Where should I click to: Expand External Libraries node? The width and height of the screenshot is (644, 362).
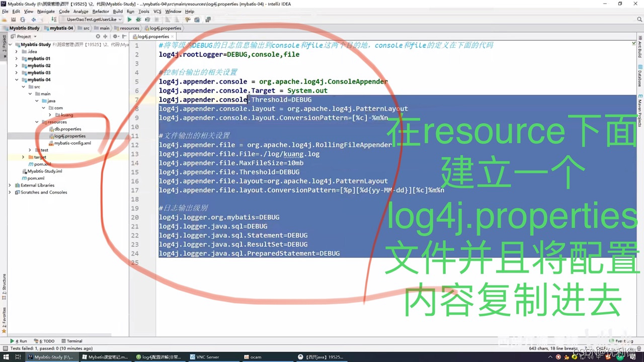coord(10,185)
